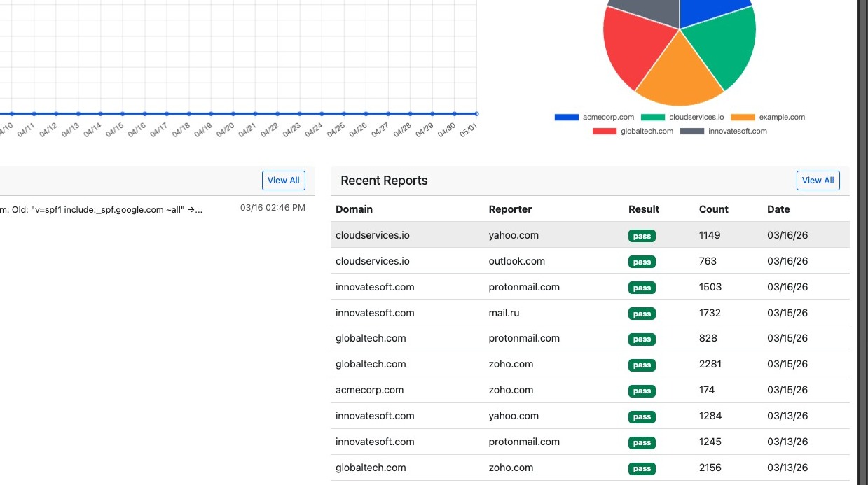This screenshot has height=485, width=868.
Task: Click the vertical scrollbar on the right edge
Action: pos(863,242)
